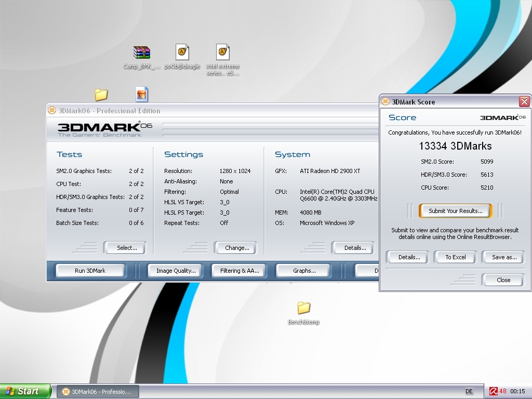Viewport: 532px width, 399px height.
Task: Click the SM2.0 Graphics Tests label
Action: click(x=84, y=170)
